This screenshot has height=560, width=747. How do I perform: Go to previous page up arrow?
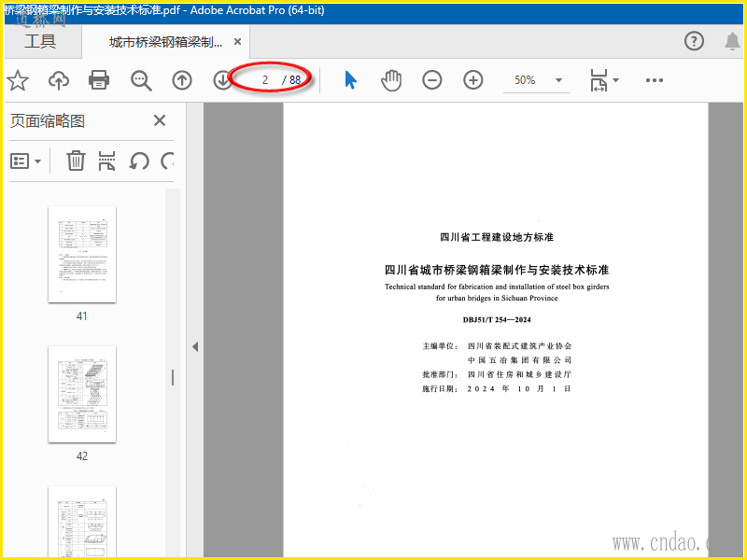[182, 80]
